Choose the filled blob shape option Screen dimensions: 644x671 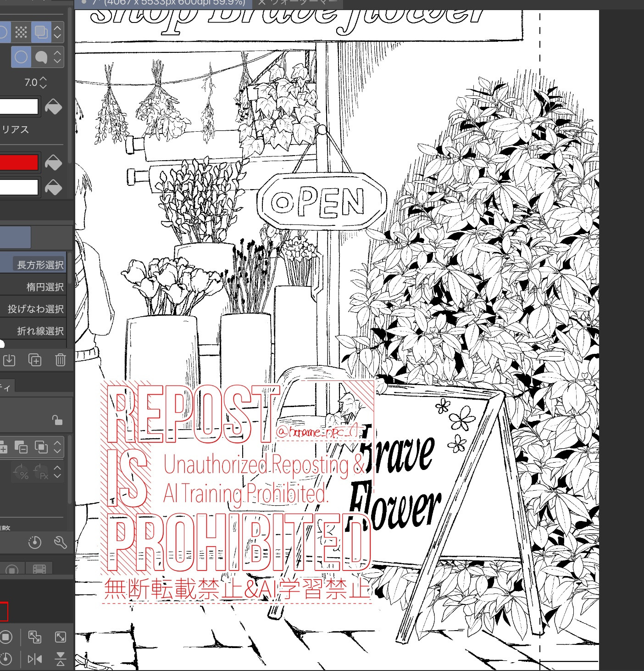[41, 57]
